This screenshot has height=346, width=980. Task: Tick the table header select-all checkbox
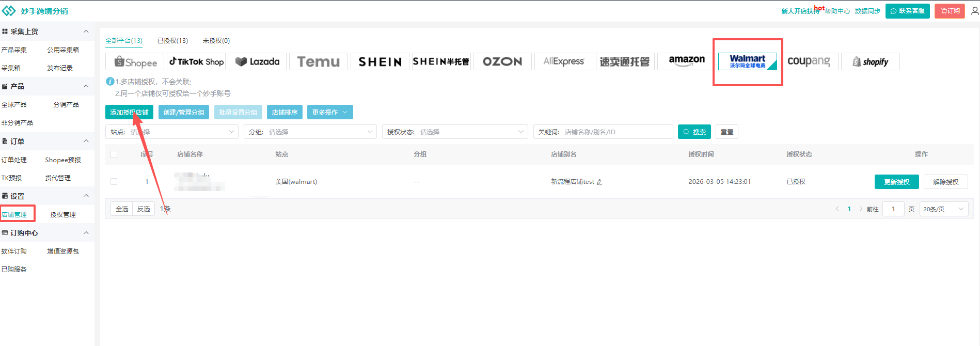click(x=114, y=154)
